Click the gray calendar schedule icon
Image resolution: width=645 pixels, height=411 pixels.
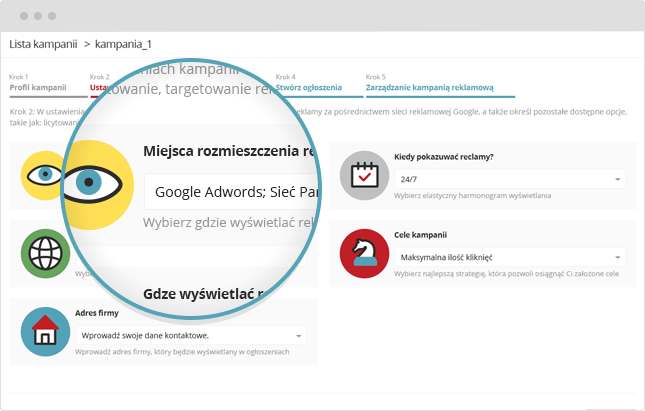364,176
